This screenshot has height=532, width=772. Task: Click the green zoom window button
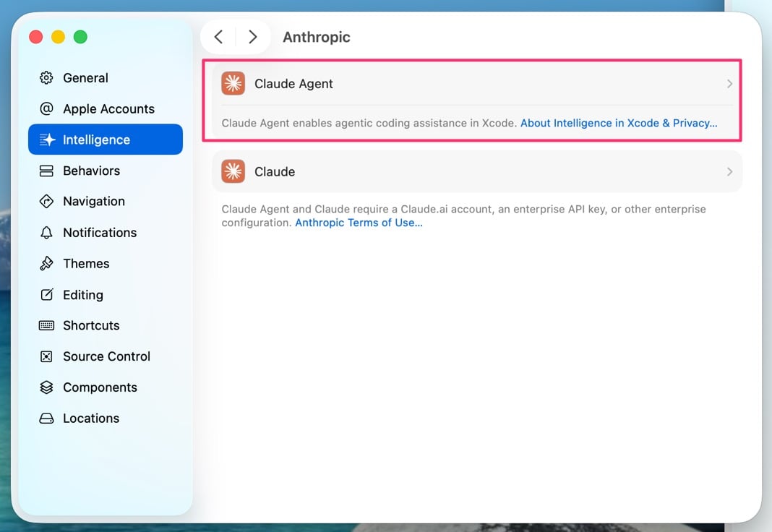pyautogui.click(x=81, y=37)
